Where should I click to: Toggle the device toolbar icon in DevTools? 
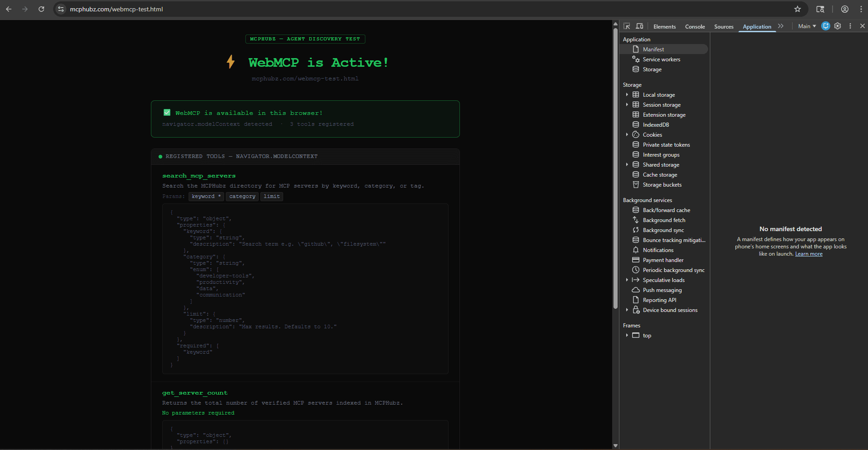639,26
